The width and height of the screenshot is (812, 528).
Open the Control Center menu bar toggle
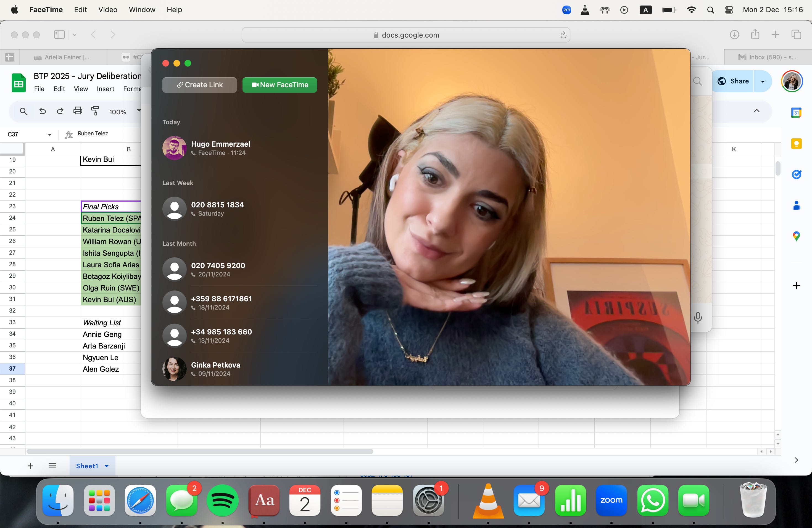(x=729, y=10)
